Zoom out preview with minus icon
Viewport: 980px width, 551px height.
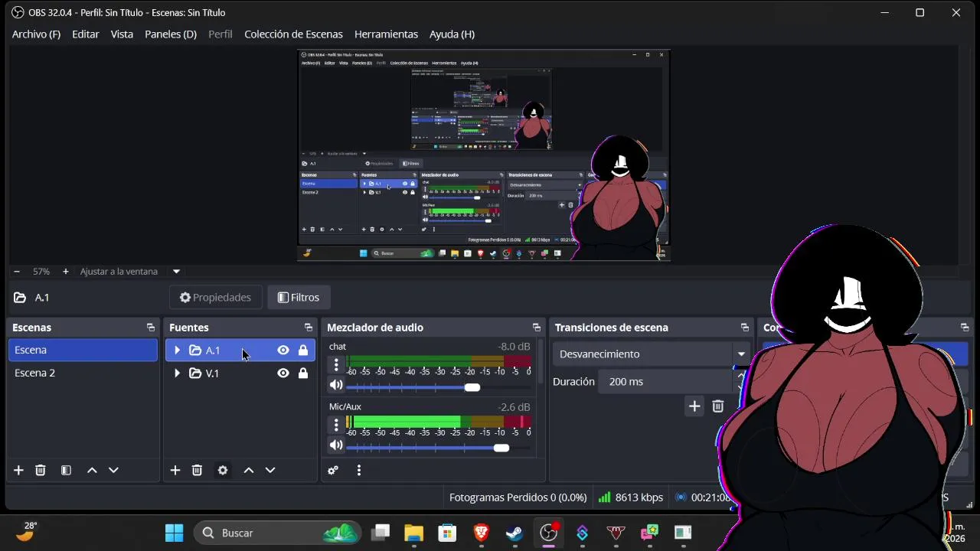16,272
